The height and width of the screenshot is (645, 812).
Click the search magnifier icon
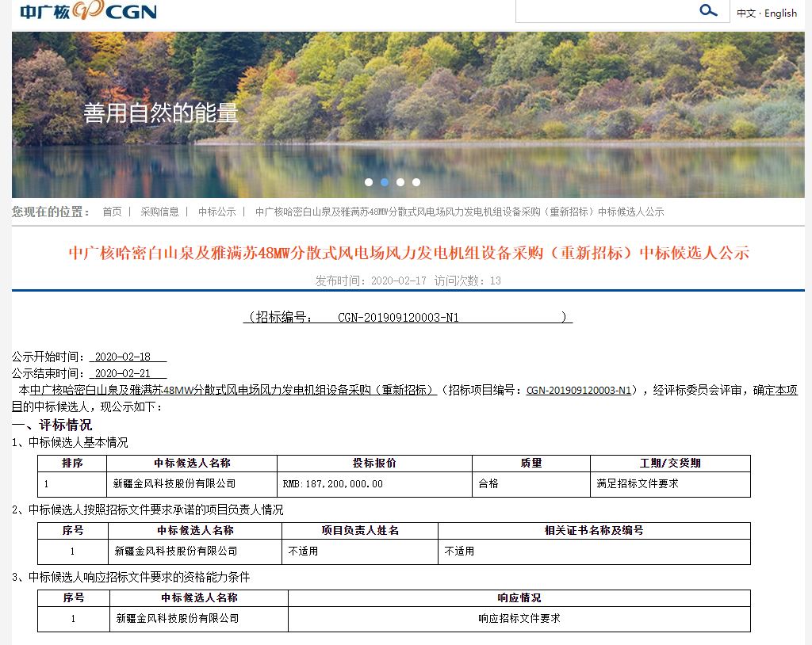click(x=708, y=10)
